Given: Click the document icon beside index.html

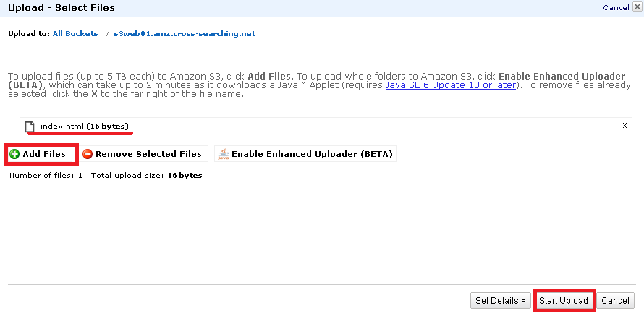Looking at the screenshot, I should pyautogui.click(x=30, y=127).
